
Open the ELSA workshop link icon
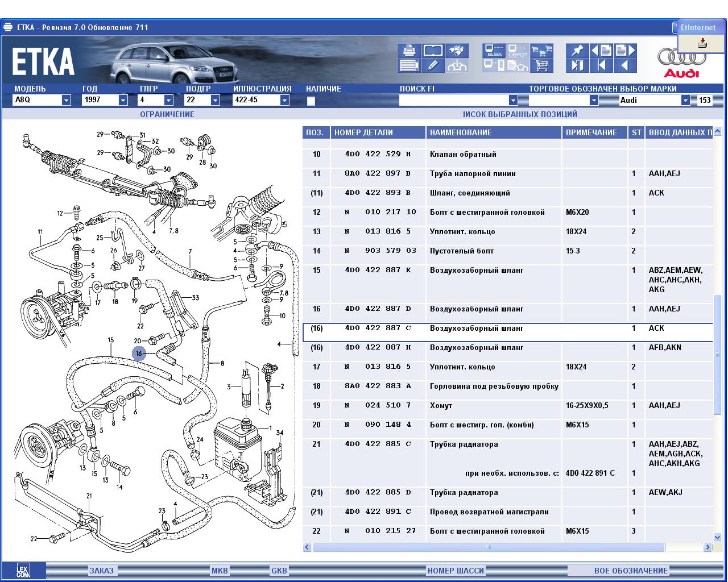(494, 51)
